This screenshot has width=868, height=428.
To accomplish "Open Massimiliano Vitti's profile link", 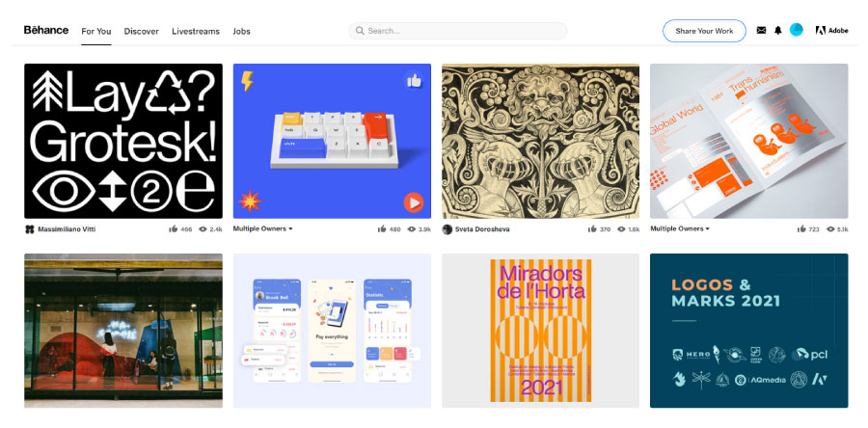I will tap(67, 228).
